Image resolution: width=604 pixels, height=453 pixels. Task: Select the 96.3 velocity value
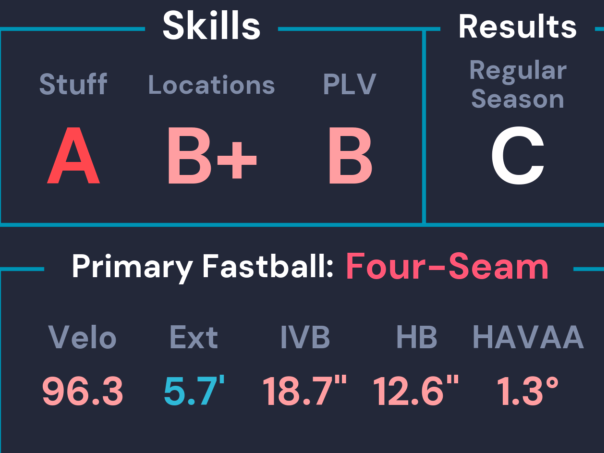83,391
